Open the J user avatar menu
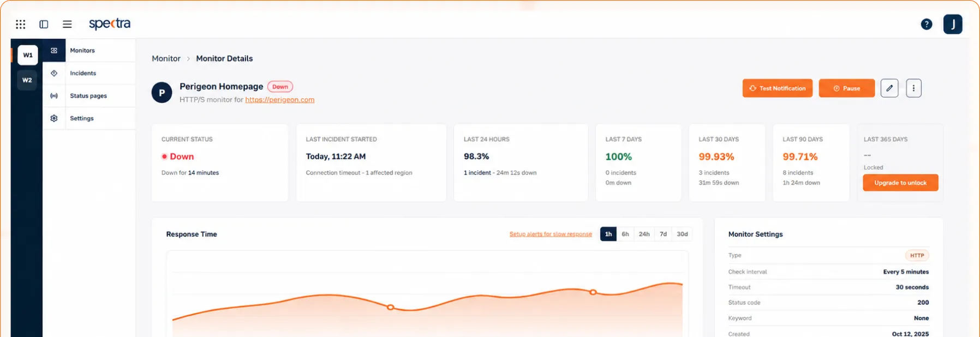Image resolution: width=980 pixels, height=337 pixels. pos(953,24)
